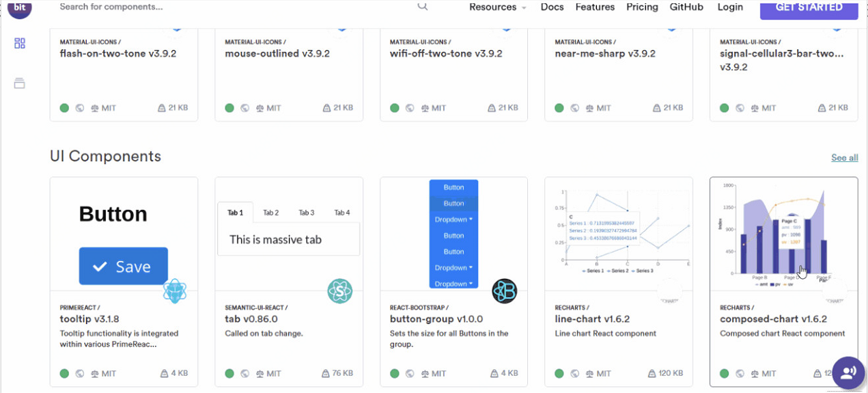The image size is (868, 393).
Task: Click the top Button in button-group preview
Action: coord(453,187)
